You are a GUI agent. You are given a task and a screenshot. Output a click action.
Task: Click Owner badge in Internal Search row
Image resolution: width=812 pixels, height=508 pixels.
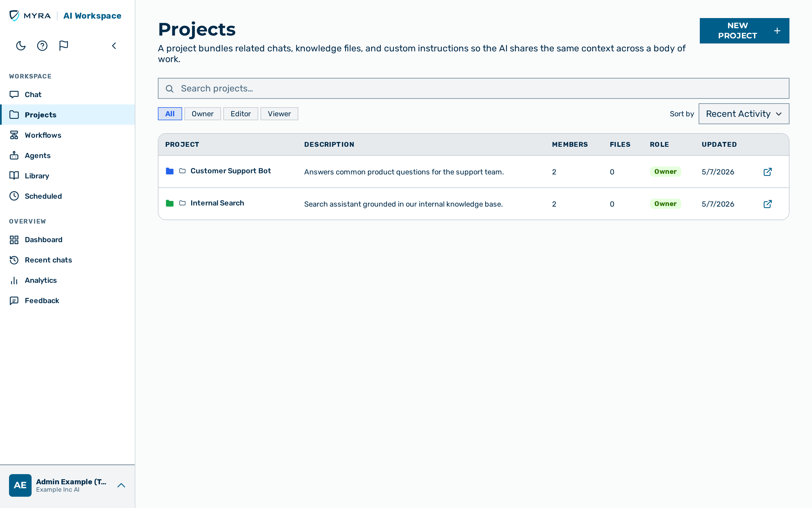[x=665, y=204]
